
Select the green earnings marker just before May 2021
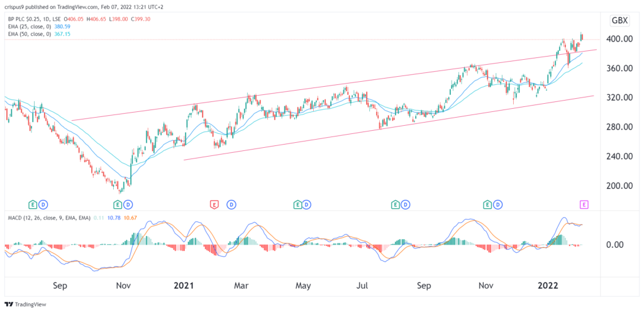(296, 204)
